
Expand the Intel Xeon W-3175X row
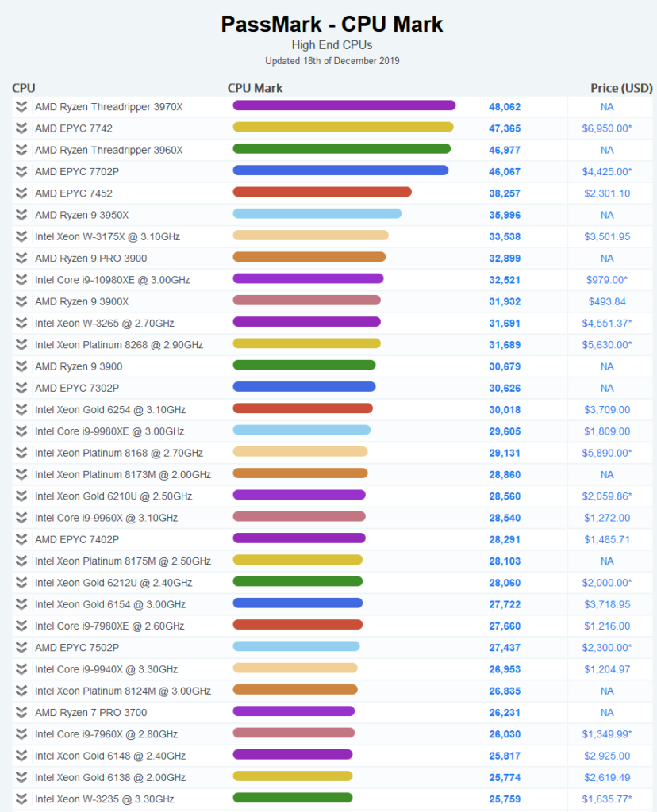coord(21,236)
